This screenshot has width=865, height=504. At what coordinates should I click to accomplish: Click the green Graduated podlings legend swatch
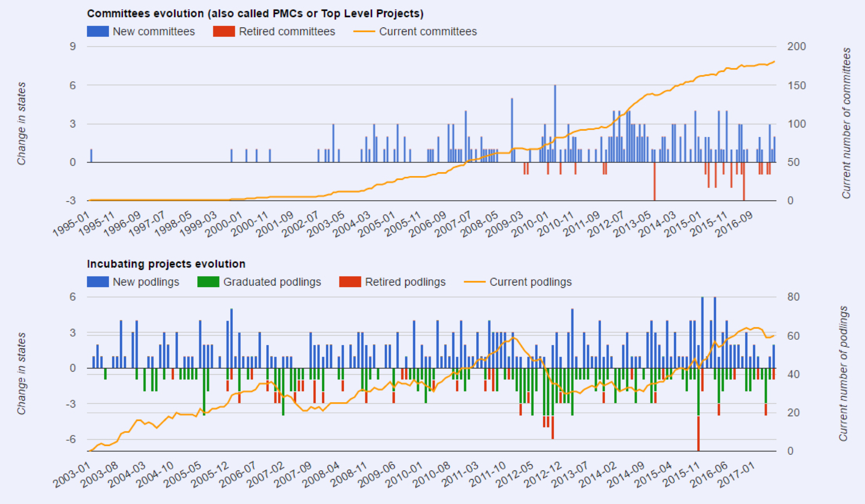click(x=208, y=282)
